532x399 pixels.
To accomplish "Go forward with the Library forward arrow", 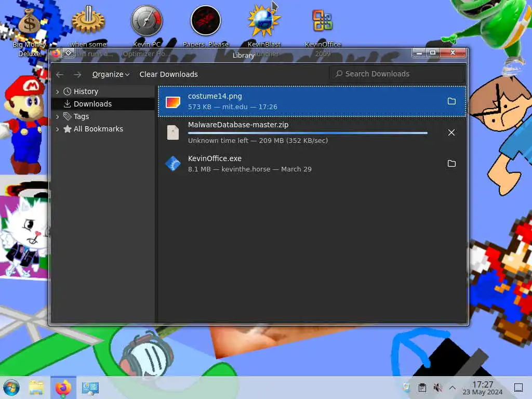I will (x=77, y=74).
